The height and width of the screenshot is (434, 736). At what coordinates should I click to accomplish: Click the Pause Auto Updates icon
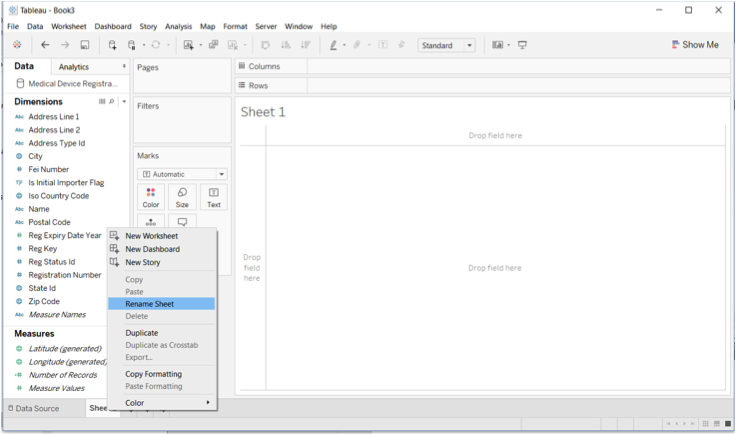pyautogui.click(x=132, y=45)
